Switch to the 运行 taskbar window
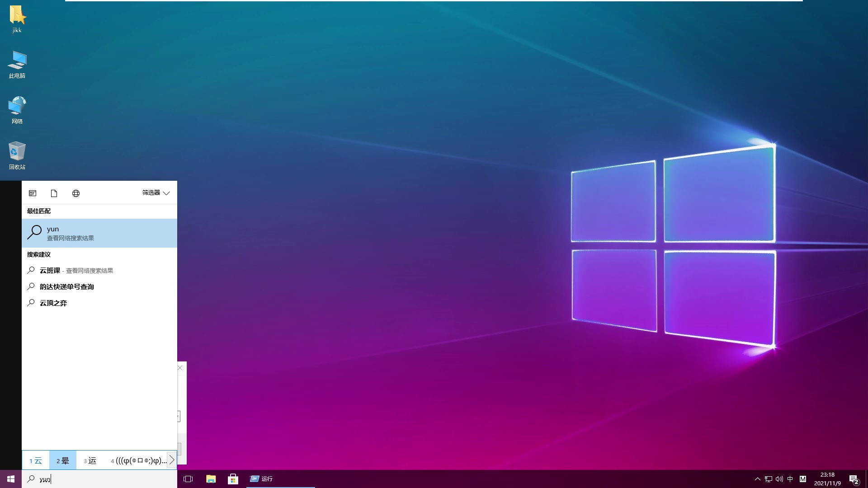Screen dimensions: 868x488 [280, 479]
